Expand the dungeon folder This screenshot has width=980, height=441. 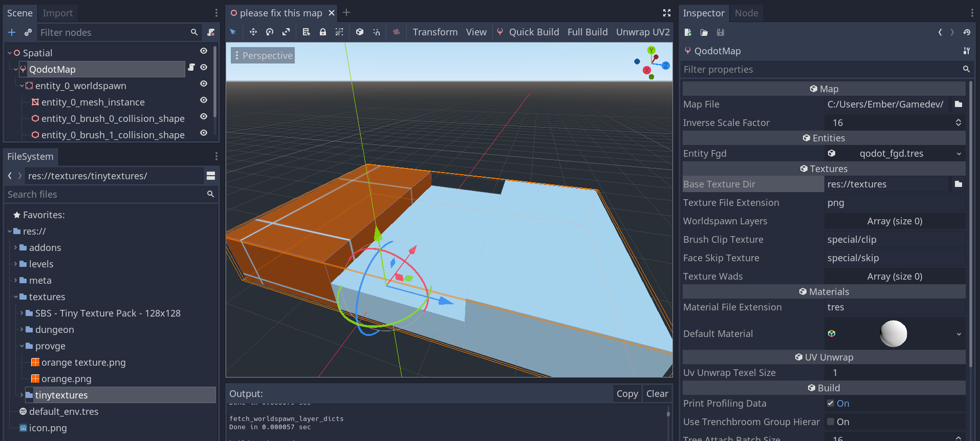[x=22, y=329]
